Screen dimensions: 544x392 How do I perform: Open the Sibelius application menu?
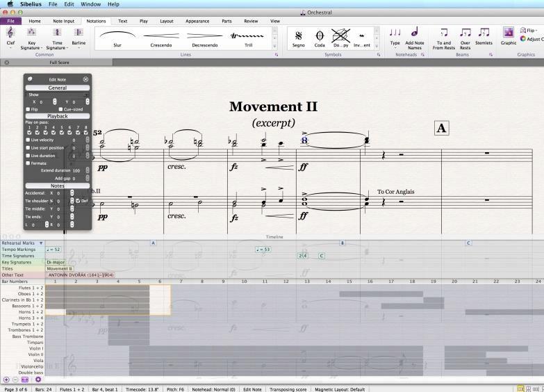tap(31, 4)
